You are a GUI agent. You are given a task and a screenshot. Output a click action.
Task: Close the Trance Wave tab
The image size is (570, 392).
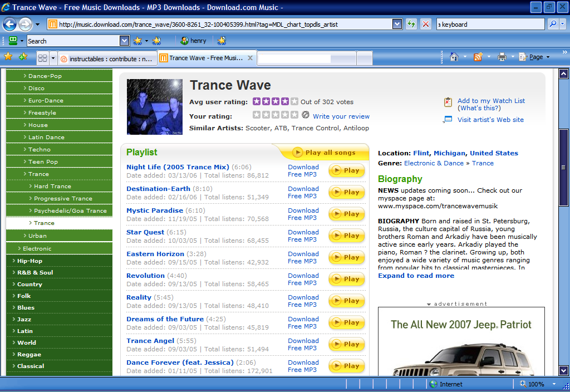tap(250, 58)
